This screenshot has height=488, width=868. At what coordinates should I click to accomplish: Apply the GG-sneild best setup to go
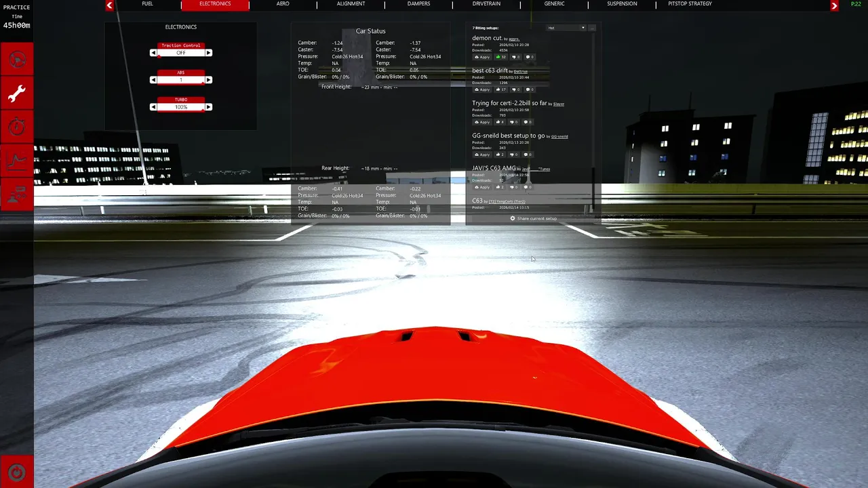(482, 155)
